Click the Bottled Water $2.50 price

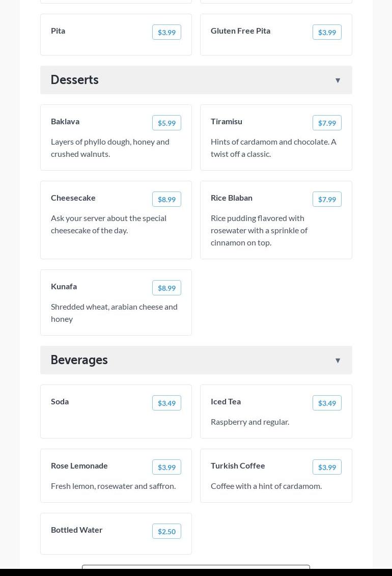(166, 531)
